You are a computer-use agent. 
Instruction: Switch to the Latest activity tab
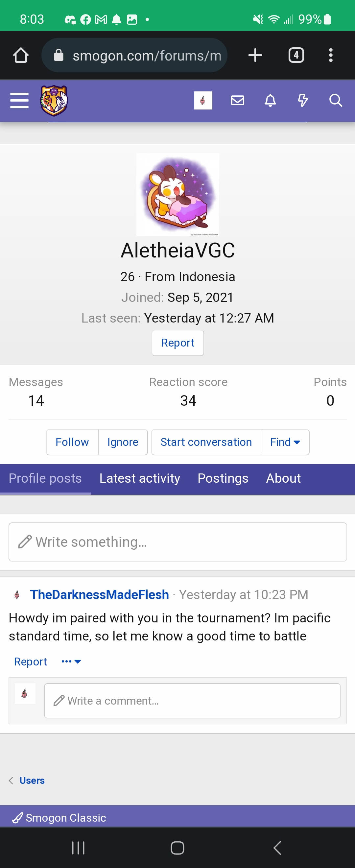point(140,478)
